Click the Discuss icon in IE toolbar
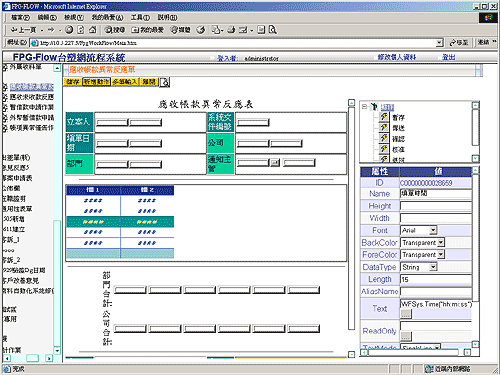The width and height of the screenshot is (500, 375). [x=261, y=30]
